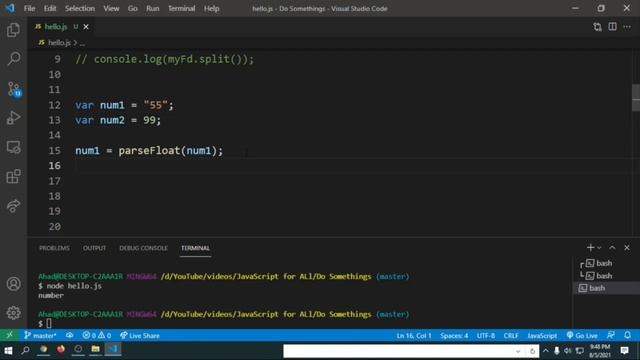The width and height of the screenshot is (640, 360).
Task: Click VS Code icon in taskbar
Action: pos(113,349)
